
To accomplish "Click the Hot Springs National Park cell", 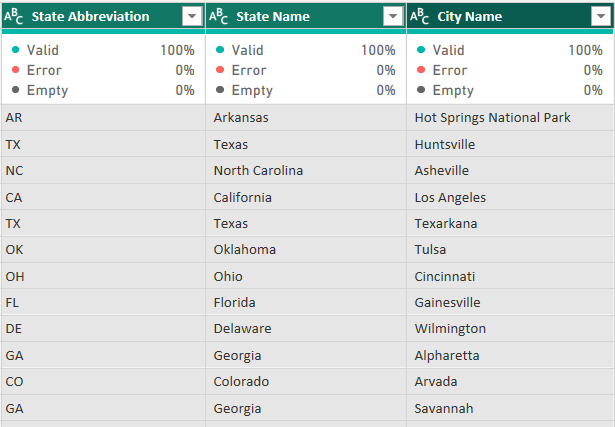I will 510,118.
